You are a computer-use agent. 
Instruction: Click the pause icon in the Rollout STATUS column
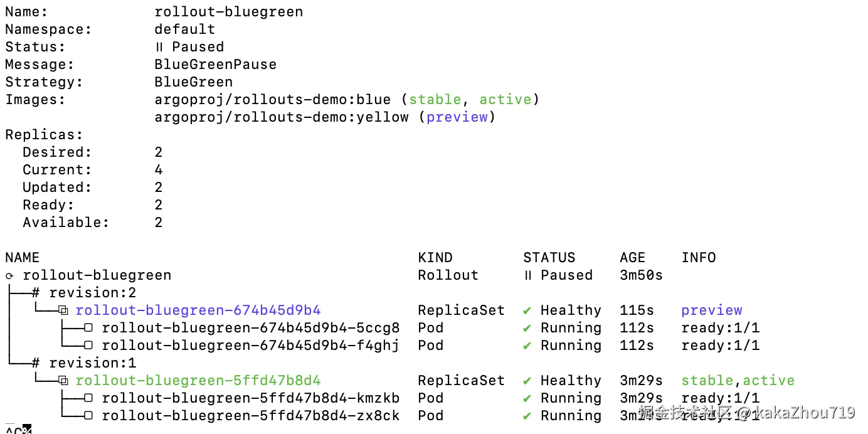pos(527,275)
